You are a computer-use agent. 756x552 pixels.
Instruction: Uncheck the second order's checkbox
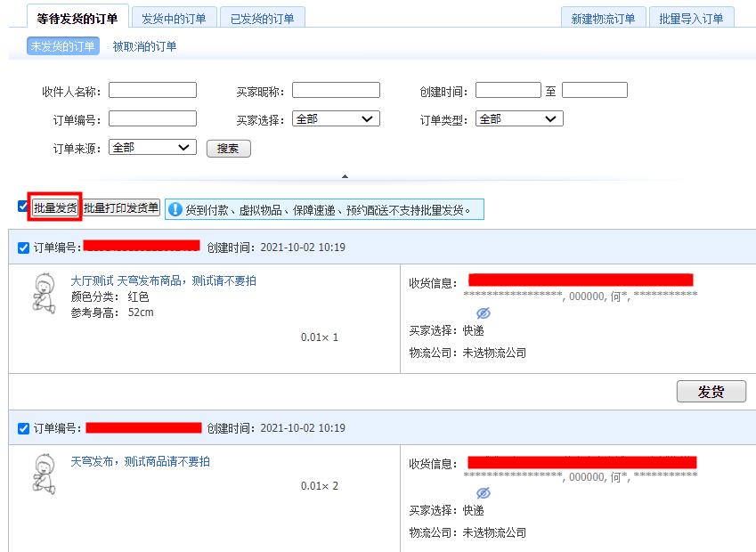[23, 429]
